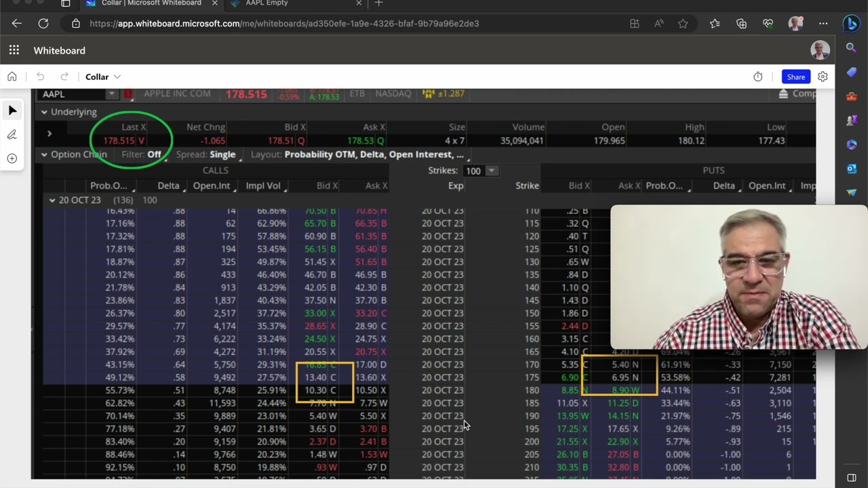Viewport: 868px width, 488px height.
Task: Open the sidebar Shopping tag icon
Action: (852, 73)
